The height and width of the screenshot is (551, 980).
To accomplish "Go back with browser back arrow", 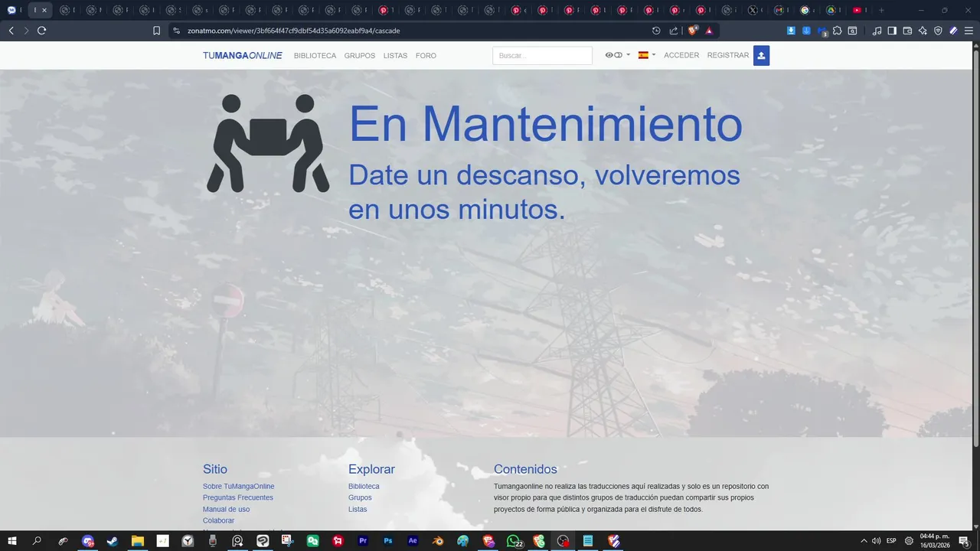I will 11,31.
